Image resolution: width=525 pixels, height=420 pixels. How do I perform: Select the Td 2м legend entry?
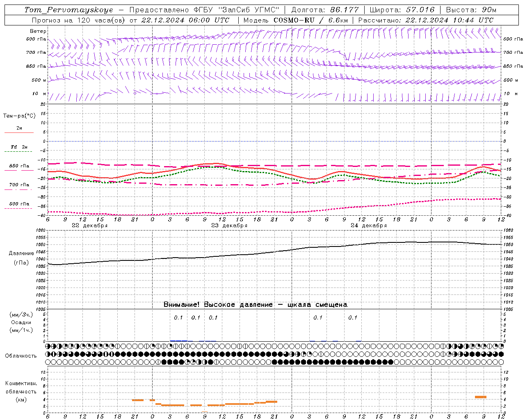[19, 147]
